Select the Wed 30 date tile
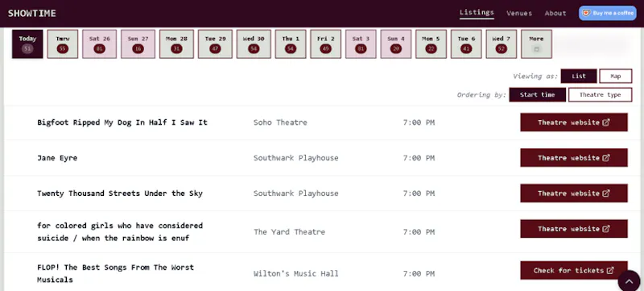 (x=254, y=44)
